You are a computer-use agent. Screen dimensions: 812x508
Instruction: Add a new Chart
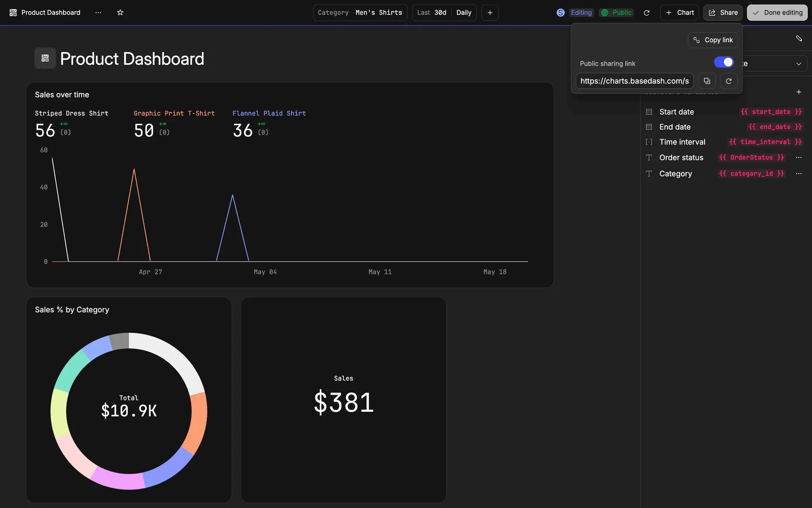pyautogui.click(x=680, y=13)
